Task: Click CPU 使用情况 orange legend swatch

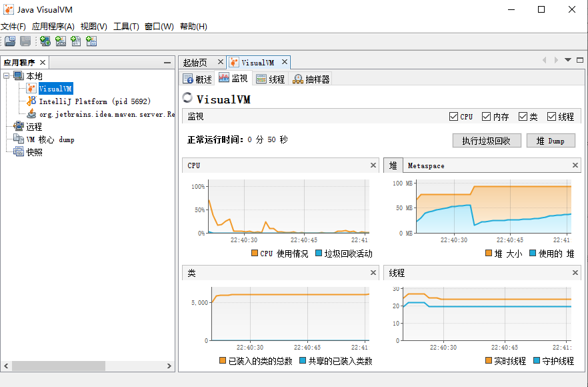Action: coord(255,253)
